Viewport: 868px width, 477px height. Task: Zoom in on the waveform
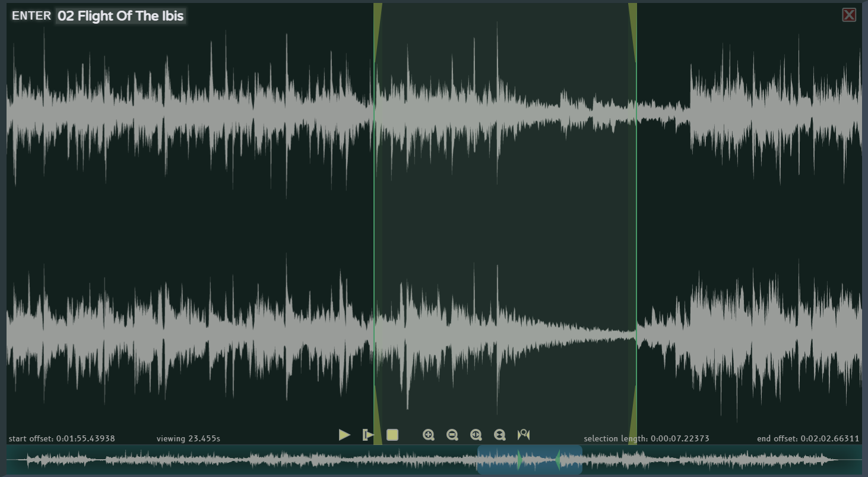click(429, 435)
